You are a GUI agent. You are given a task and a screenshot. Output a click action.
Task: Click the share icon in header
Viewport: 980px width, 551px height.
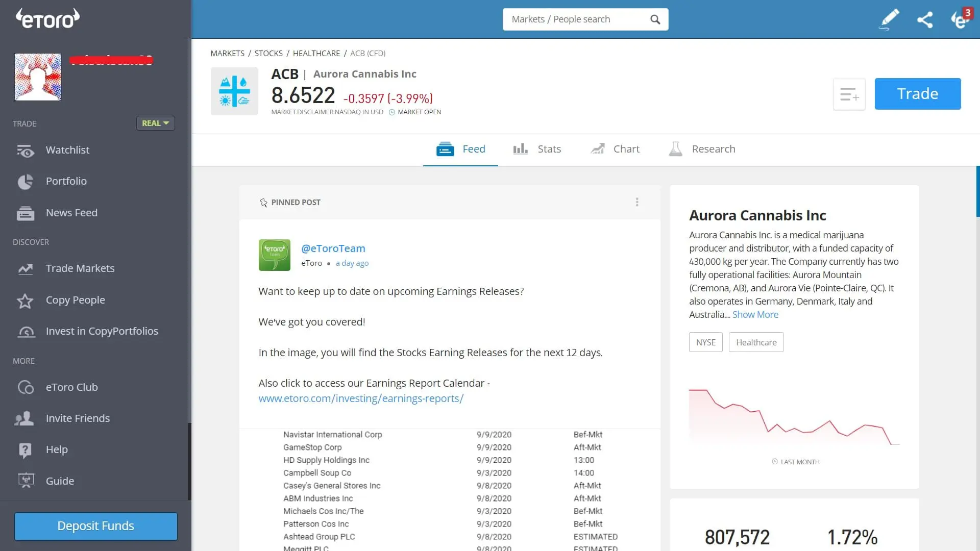coord(925,19)
